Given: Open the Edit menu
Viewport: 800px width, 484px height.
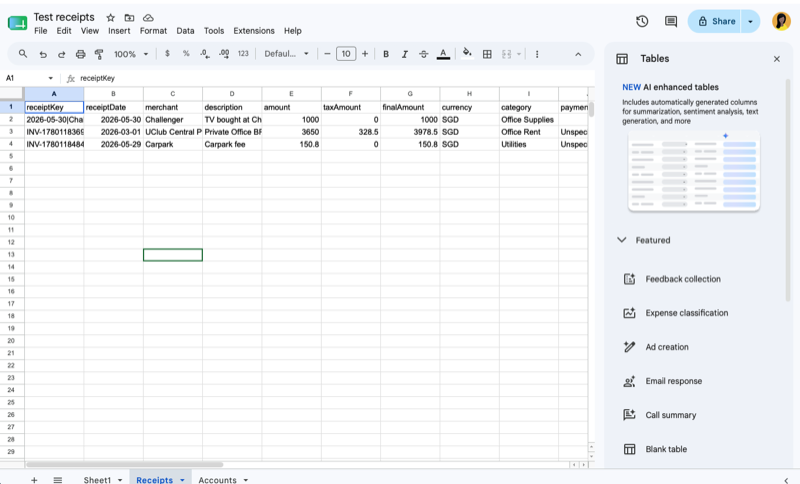Looking at the screenshot, I should tap(64, 31).
